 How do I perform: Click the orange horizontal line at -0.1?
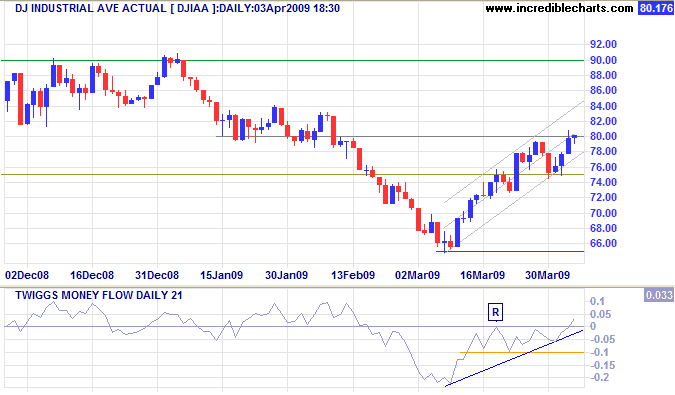tap(522, 352)
